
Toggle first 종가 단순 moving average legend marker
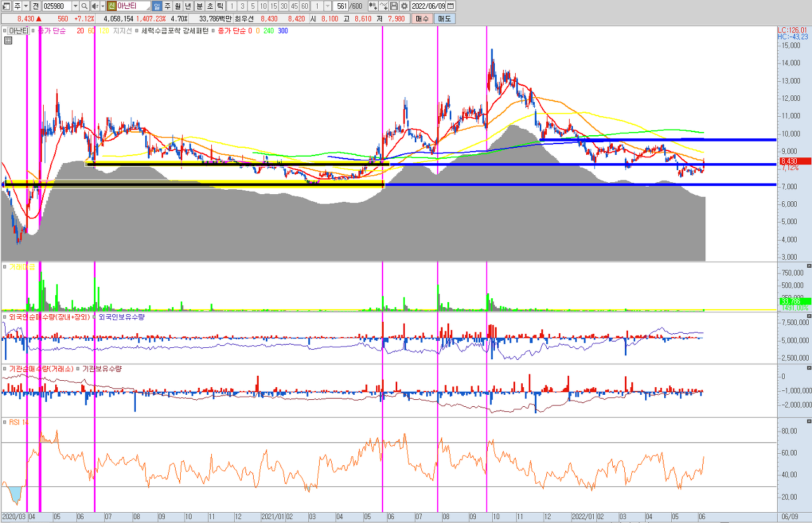pyautogui.click(x=33, y=30)
